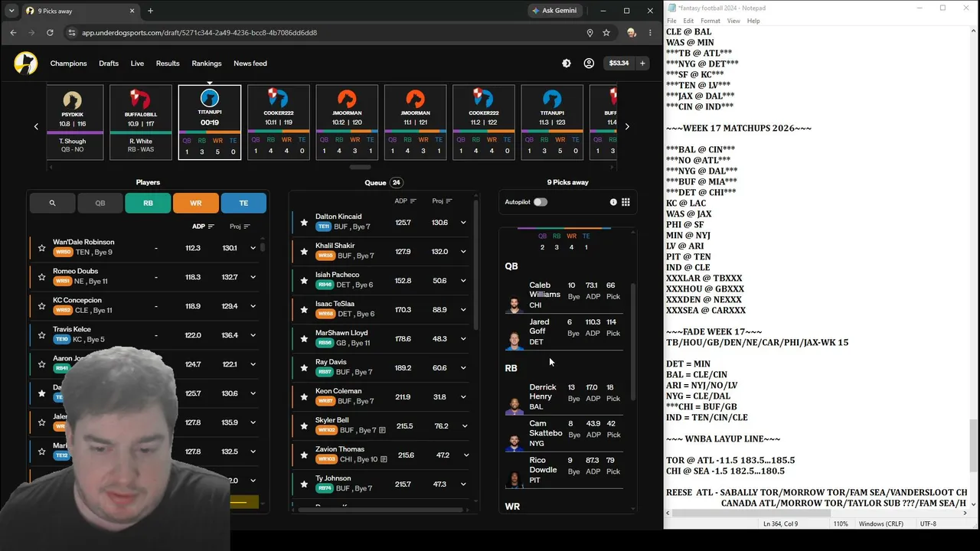The height and width of the screenshot is (551, 980).
Task: Go back in the Chrome browser
Action: pyautogui.click(x=13, y=33)
